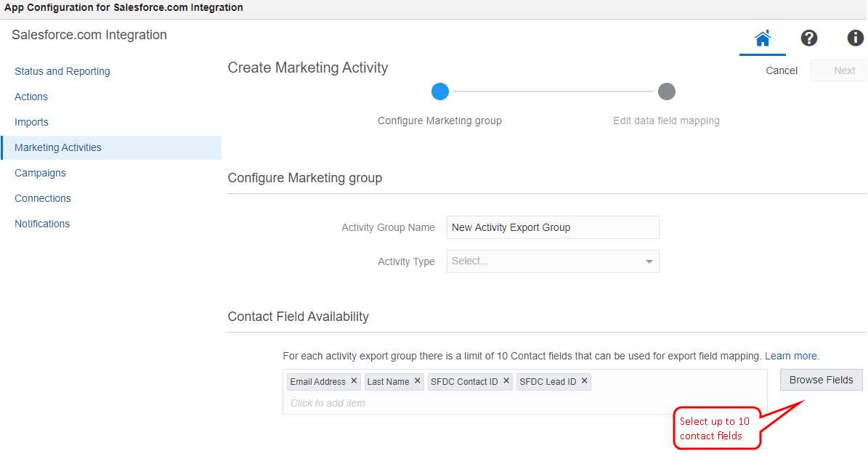Click the Salesforce.com Integration title
The width and height of the screenshot is (868, 456).
coord(89,35)
